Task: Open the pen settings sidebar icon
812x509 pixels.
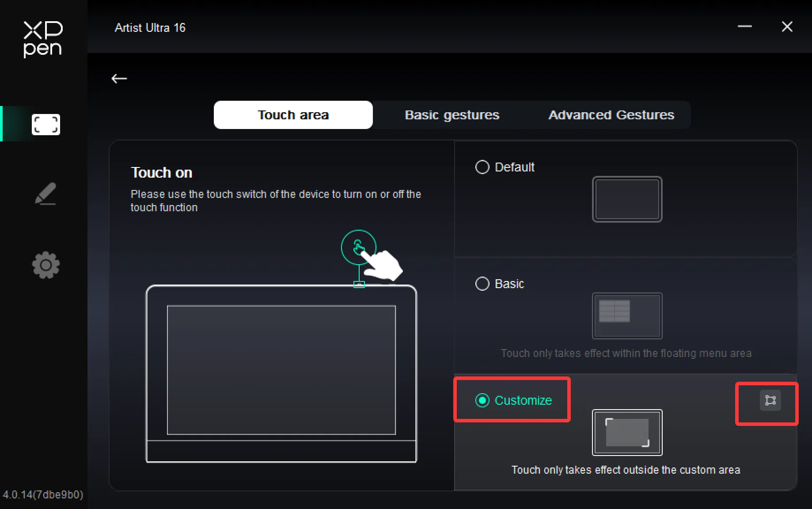Action: coord(46,194)
